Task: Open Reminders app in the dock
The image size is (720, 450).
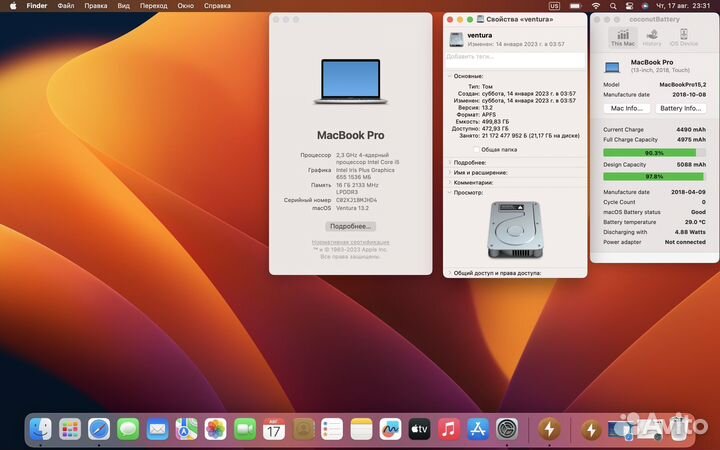Action: pyautogui.click(x=332, y=429)
